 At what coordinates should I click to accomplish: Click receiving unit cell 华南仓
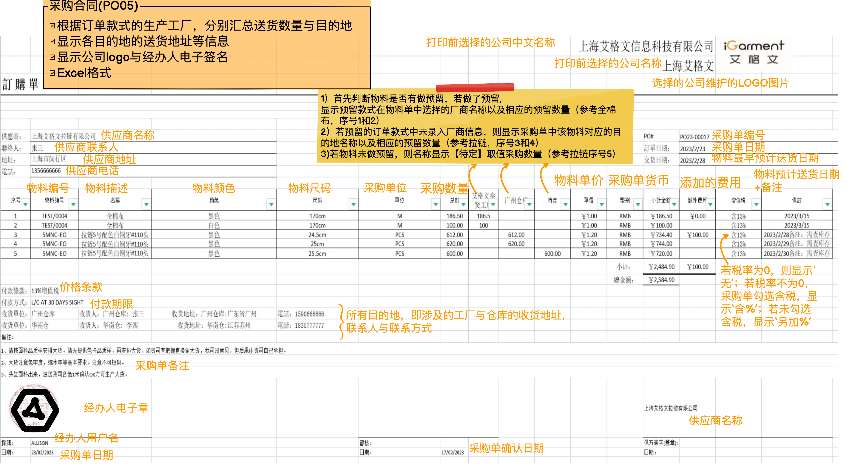coord(40,326)
